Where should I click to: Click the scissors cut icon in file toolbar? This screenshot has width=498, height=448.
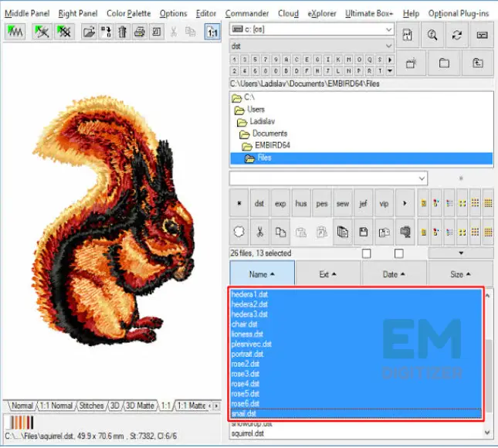click(x=259, y=232)
